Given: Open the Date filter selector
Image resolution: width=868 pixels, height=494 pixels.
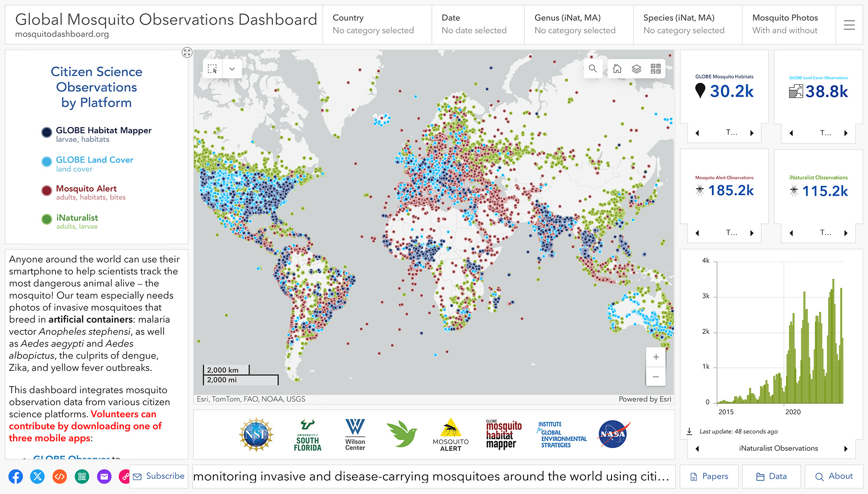Looking at the screenshot, I should click(478, 25).
